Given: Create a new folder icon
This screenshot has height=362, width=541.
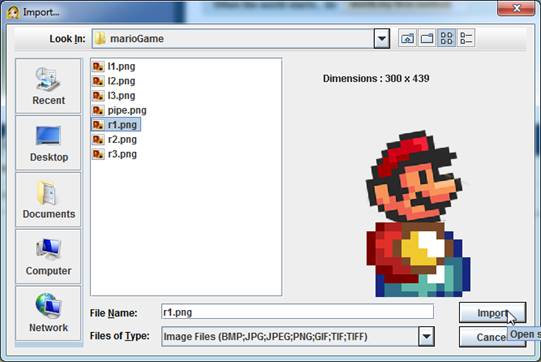Looking at the screenshot, I should point(427,38).
